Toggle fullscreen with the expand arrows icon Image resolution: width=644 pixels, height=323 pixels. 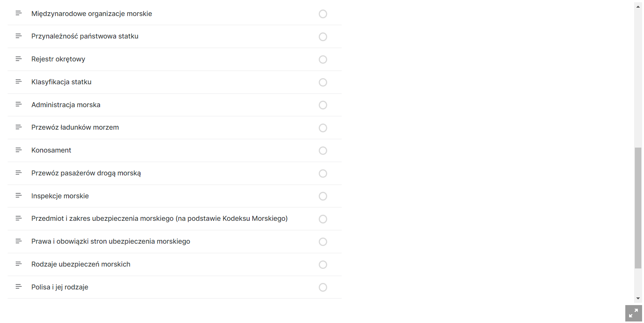[633, 313]
